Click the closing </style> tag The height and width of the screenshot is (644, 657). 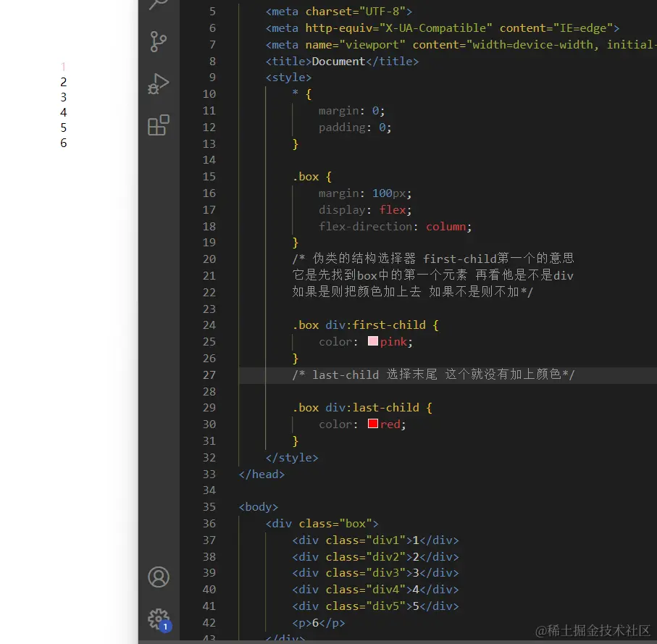tap(292, 458)
